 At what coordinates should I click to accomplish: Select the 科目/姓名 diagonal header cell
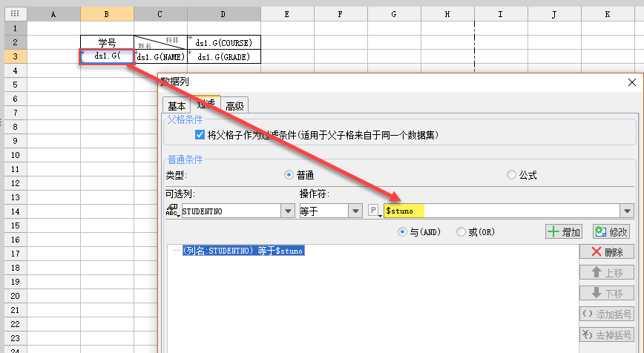pyautogui.click(x=160, y=42)
